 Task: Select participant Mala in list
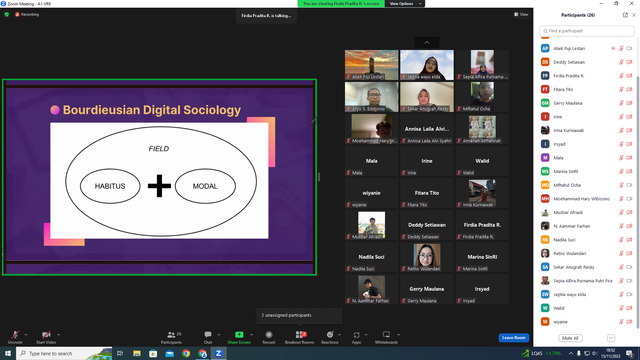(587, 158)
